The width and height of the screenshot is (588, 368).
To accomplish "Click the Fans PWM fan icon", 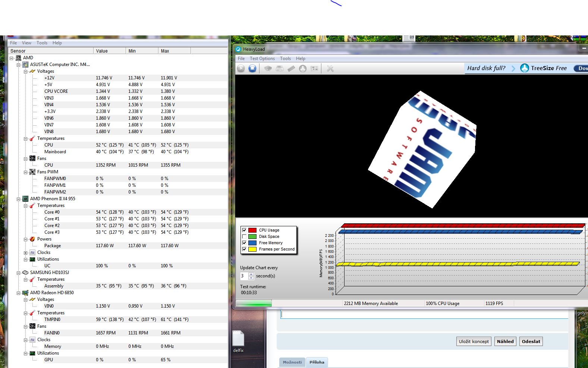I will click(32, 172).
